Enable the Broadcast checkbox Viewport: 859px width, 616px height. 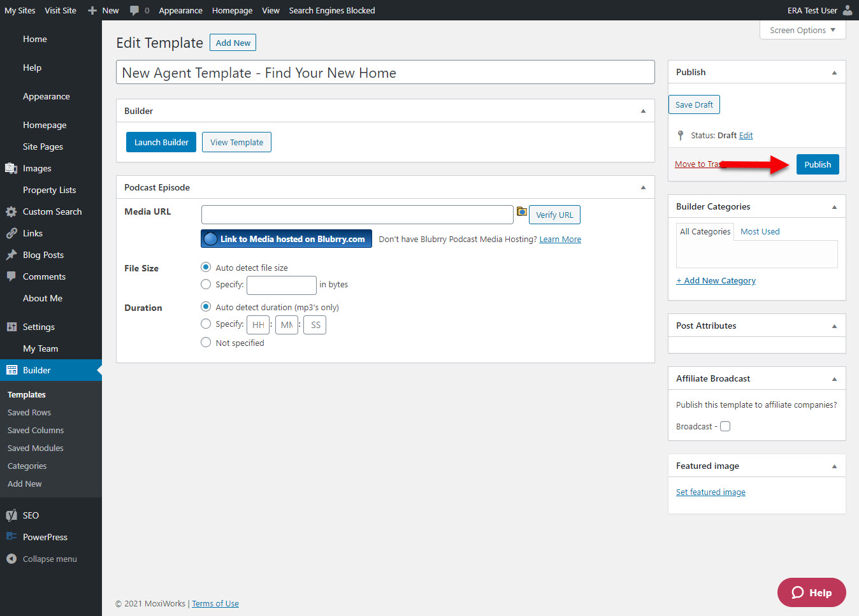725,426
